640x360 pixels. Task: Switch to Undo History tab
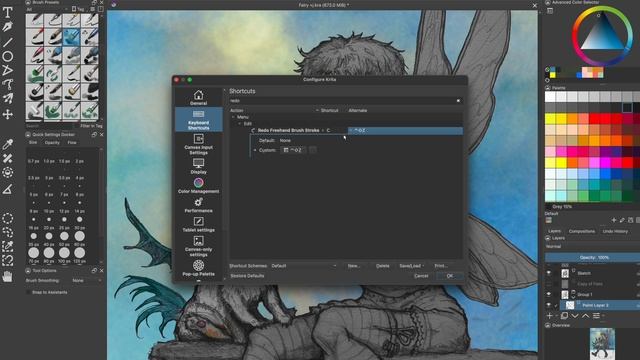coord(615,231)
